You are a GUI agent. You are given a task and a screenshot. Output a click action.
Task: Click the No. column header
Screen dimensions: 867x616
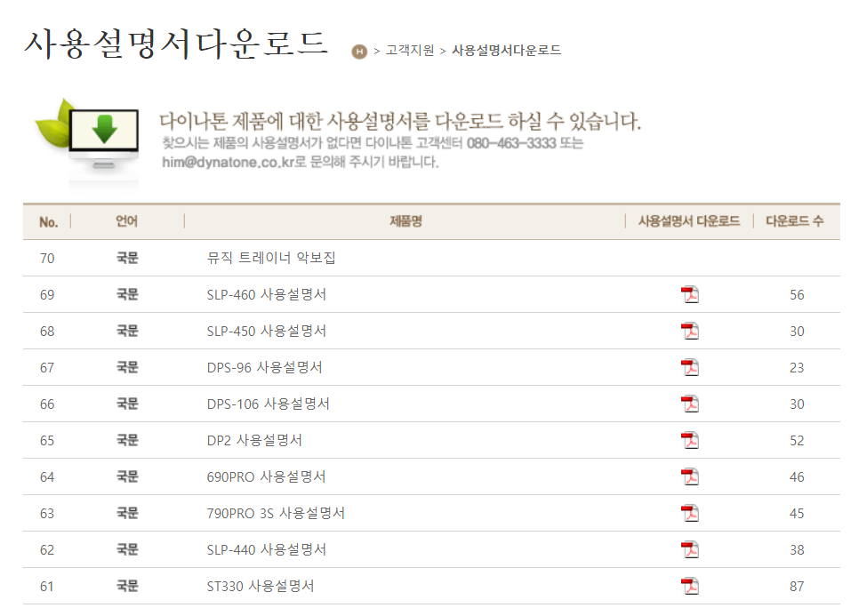pos(49,222)
